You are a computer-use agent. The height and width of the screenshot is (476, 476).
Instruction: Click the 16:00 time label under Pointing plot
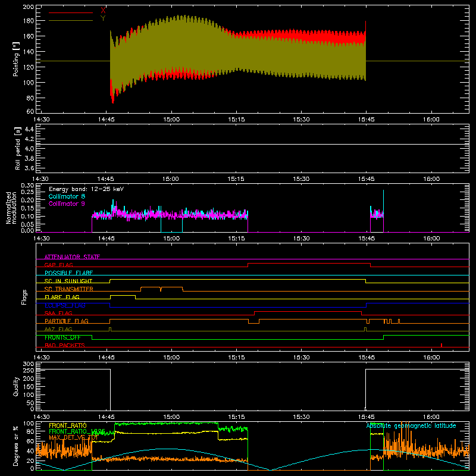coord(431,120)
